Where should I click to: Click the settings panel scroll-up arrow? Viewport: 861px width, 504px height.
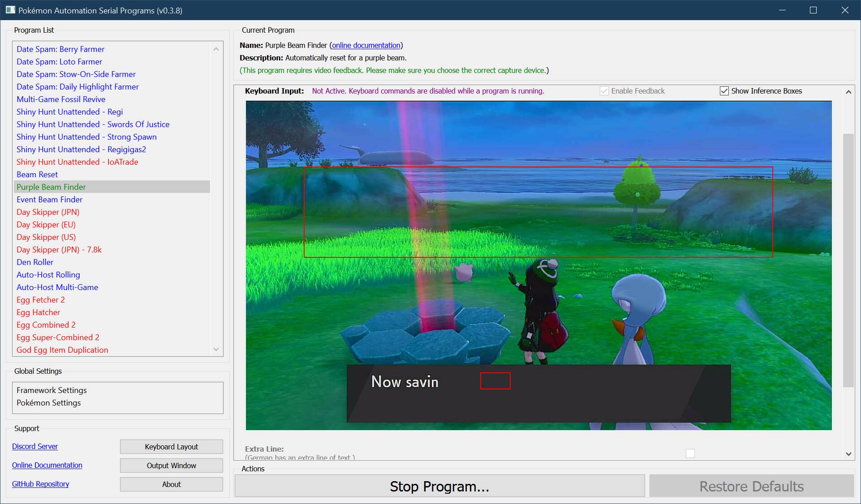(848, 92)
